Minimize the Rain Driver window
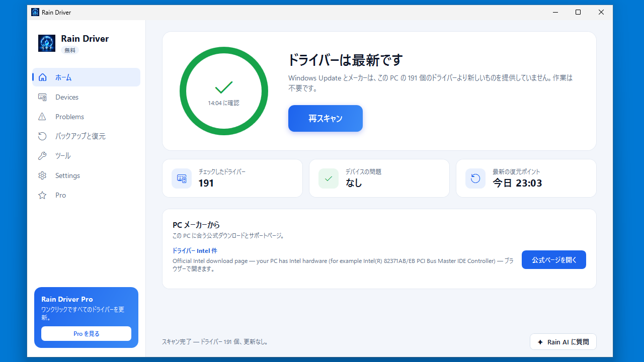Image resolution: width=644 pixels, height=362 pixels. 555,12
